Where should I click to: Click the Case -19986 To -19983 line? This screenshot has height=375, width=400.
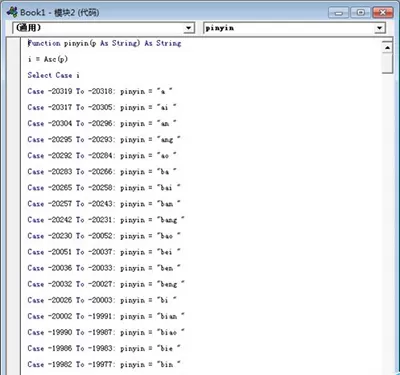pyautogui.click(x=104, y=348)
